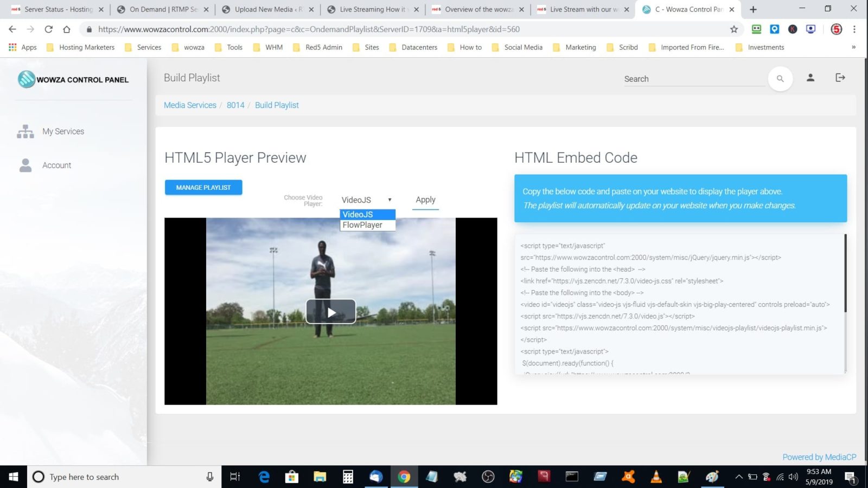Screen dimensions: 868x488
Task: Click the MANAGE PLAYLIST button
Action: (x=203, y=187)
